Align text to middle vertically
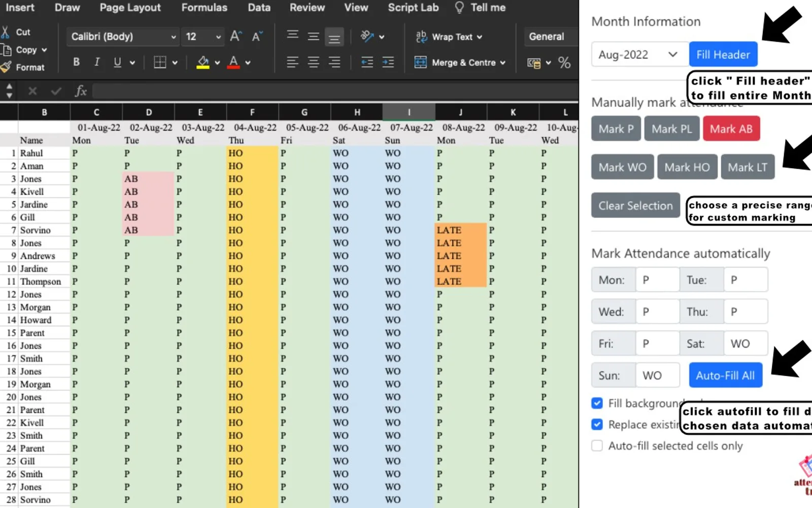Screen dimensions: 812x508 [x=313, y=37]
